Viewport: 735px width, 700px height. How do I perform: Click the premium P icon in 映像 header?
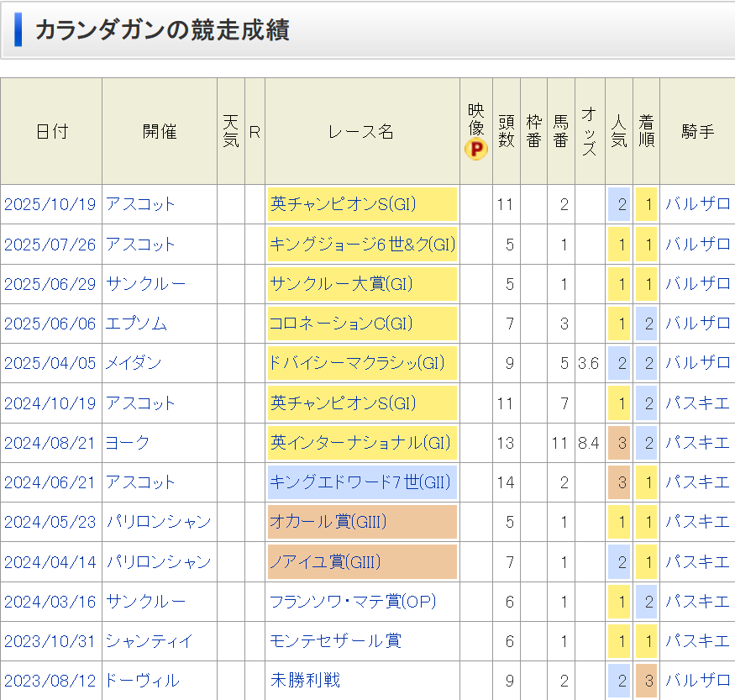point(475,149)
